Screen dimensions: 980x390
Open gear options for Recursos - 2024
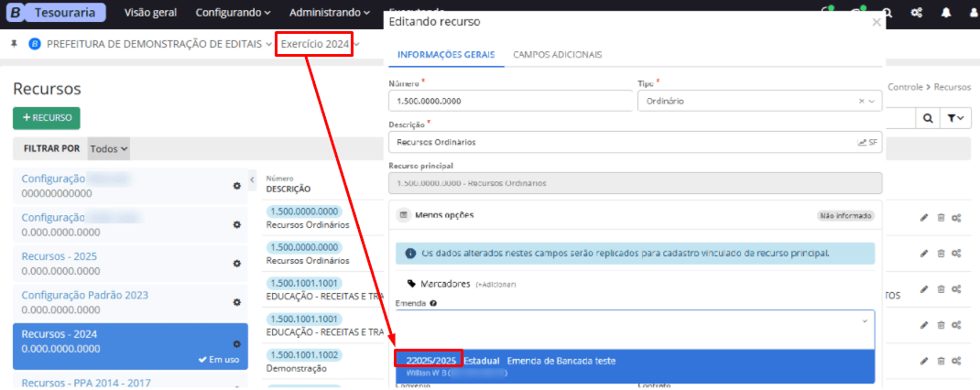(237, 343)
